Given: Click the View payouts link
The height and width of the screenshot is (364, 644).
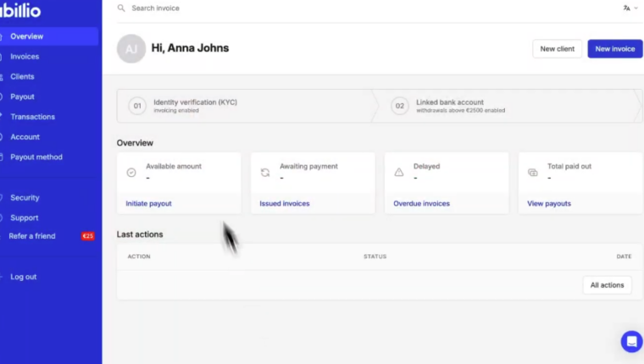Looking at the screenshot, I should [548, 204].
